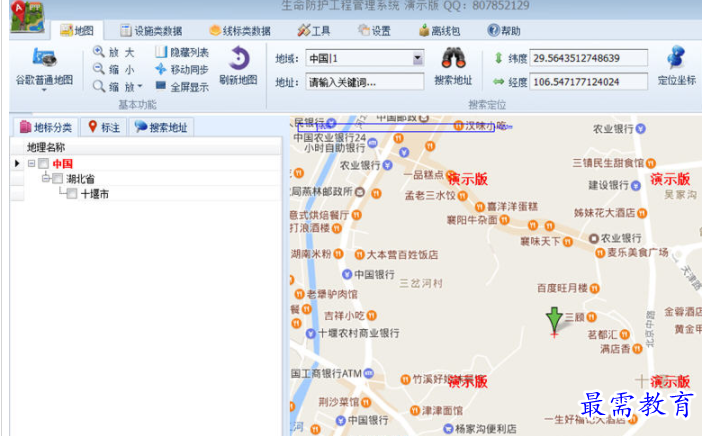
Task: Check the 湖北省 checkbox
Action: (58, 179)
